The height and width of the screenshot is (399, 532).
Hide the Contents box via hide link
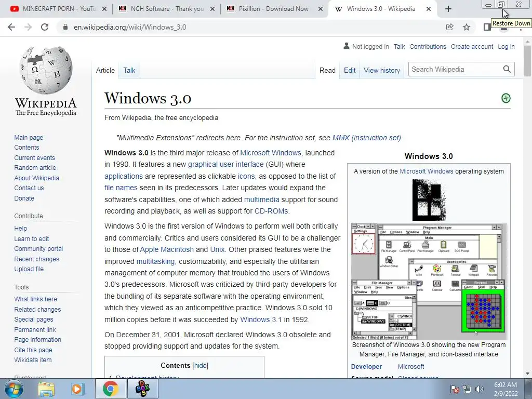pos(200,365)
